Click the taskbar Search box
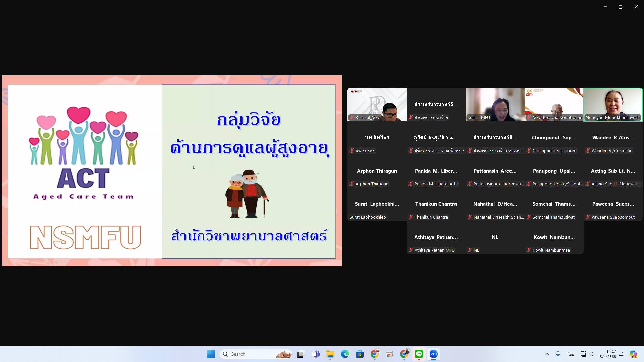 256,354
